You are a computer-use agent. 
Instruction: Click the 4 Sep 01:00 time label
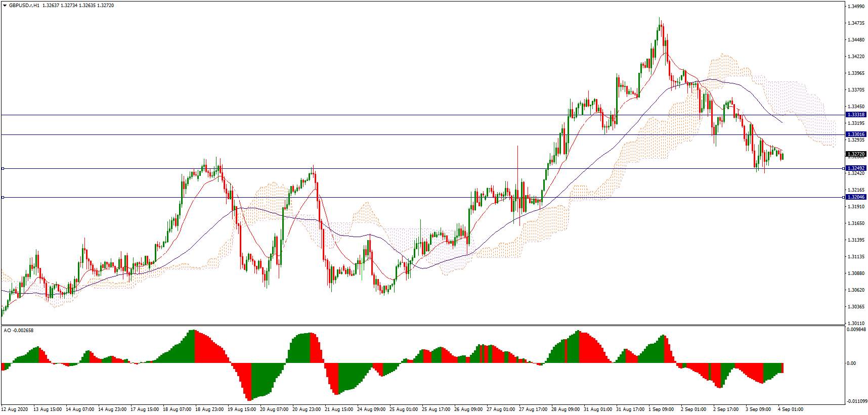coord(791,409)
